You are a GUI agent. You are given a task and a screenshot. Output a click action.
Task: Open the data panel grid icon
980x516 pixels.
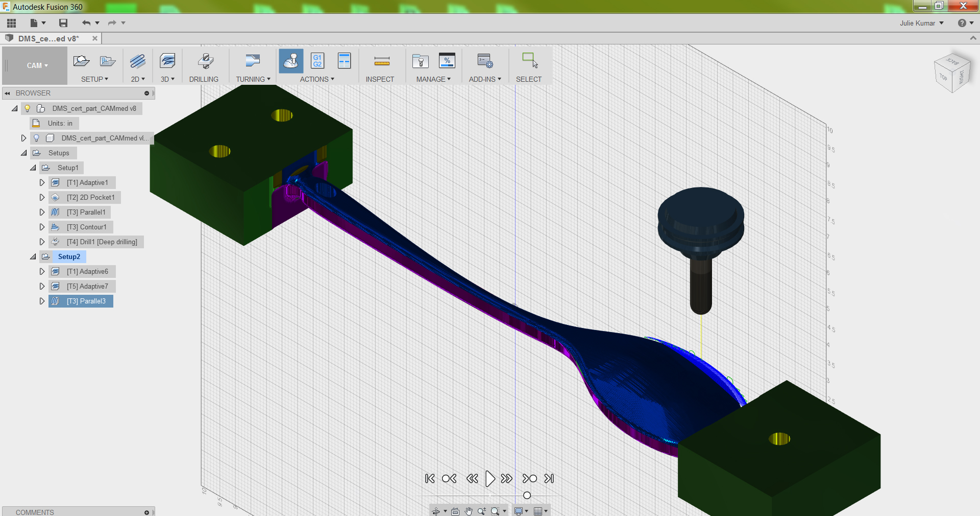click(x=12, y=23)
